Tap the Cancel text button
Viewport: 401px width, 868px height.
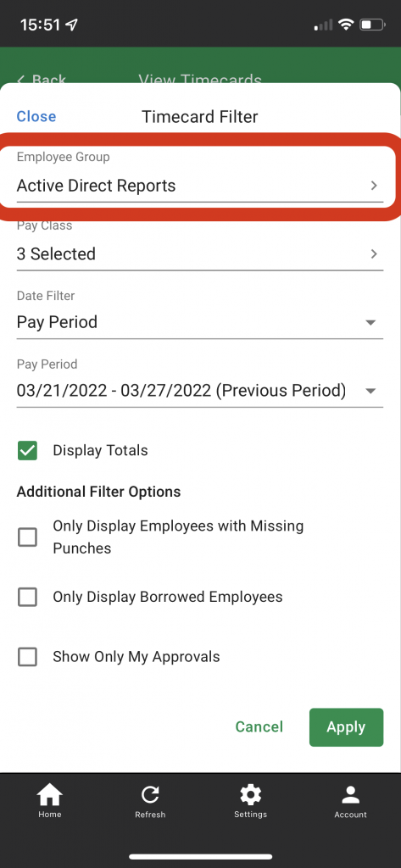point(259,726)
